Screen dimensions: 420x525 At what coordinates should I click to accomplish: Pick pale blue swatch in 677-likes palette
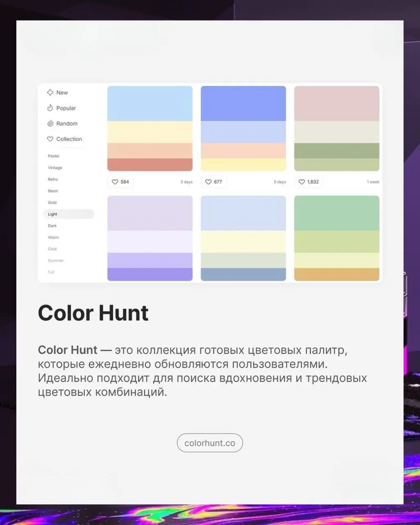tap(244, 132)
